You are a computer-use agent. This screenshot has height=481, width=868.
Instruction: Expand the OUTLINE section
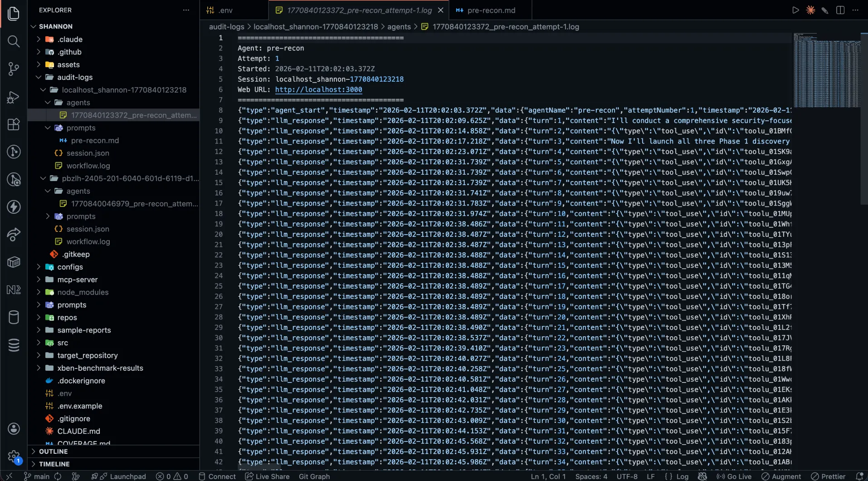(x=53, y=452)
